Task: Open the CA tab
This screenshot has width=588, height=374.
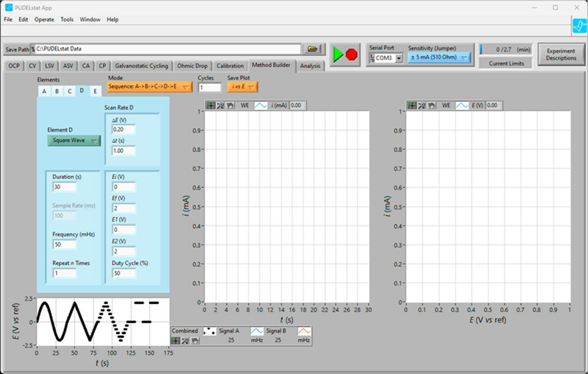Action: 86,66
